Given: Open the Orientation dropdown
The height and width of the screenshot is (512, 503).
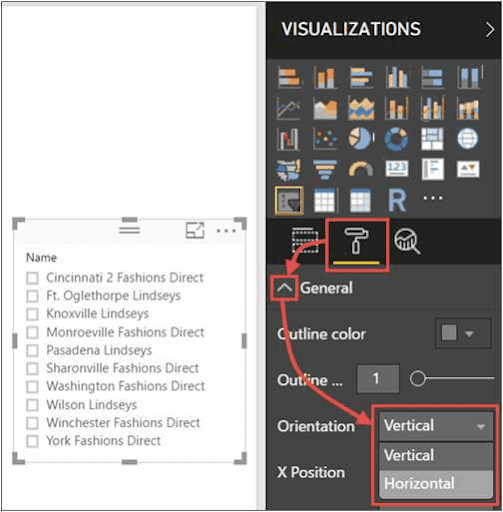Looking at the screenshot, I should [436, 426].
